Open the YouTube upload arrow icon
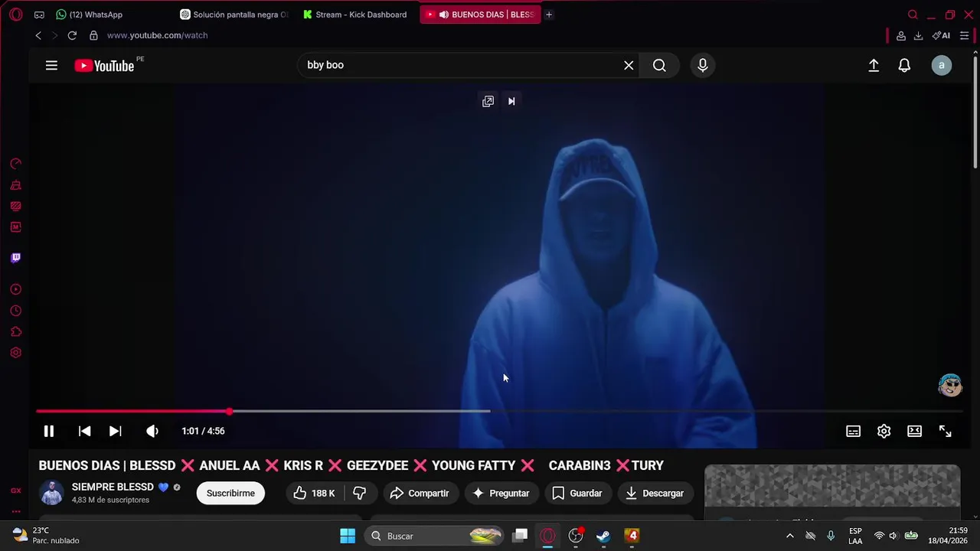980x551 pixels. [874, 66]
